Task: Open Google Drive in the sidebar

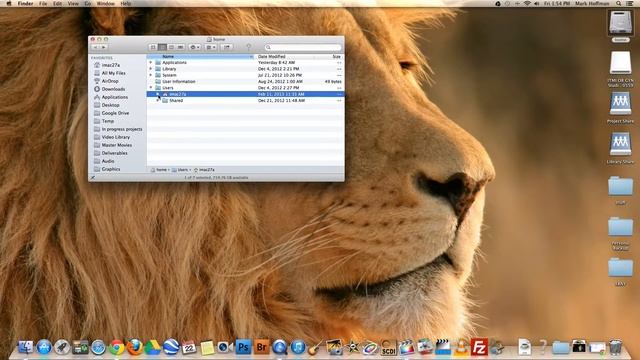Action: click(x=111, y=113)
